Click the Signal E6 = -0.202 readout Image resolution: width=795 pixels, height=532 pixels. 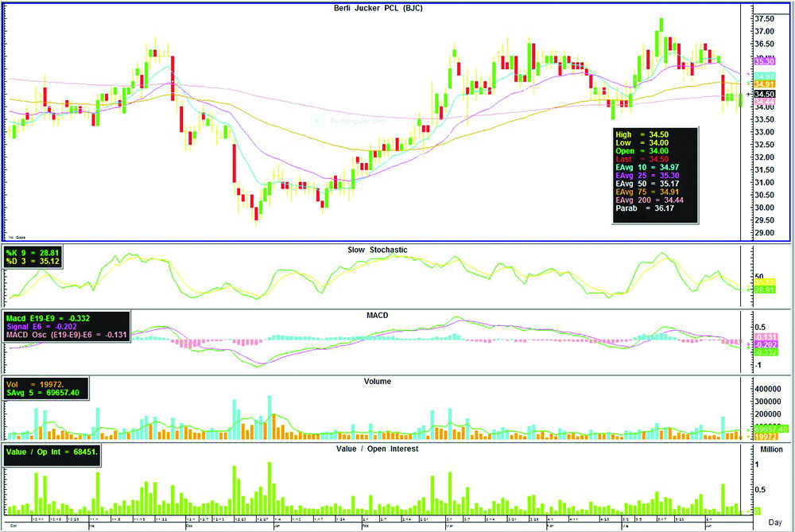coord(41,327)
